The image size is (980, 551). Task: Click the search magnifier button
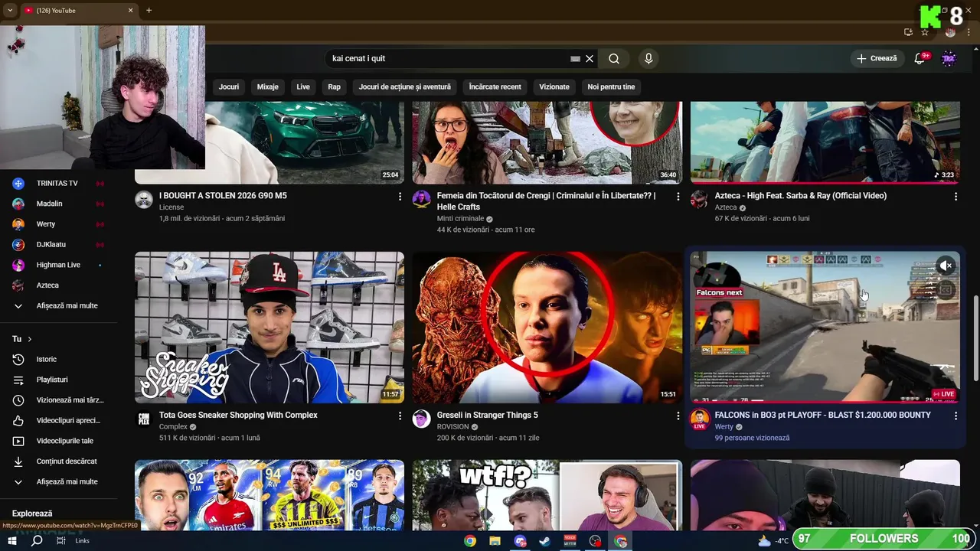pyautogui.click(x=614, y=59)
